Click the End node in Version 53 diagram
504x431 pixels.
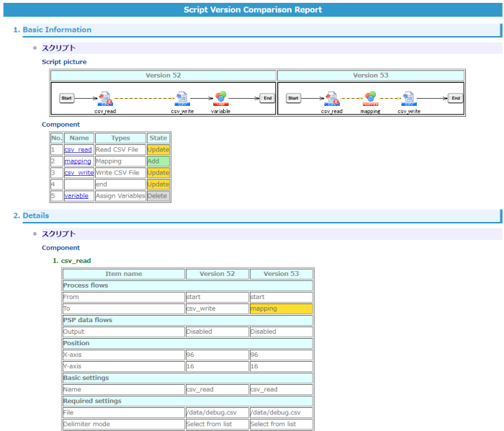click(x=455, y=98)
